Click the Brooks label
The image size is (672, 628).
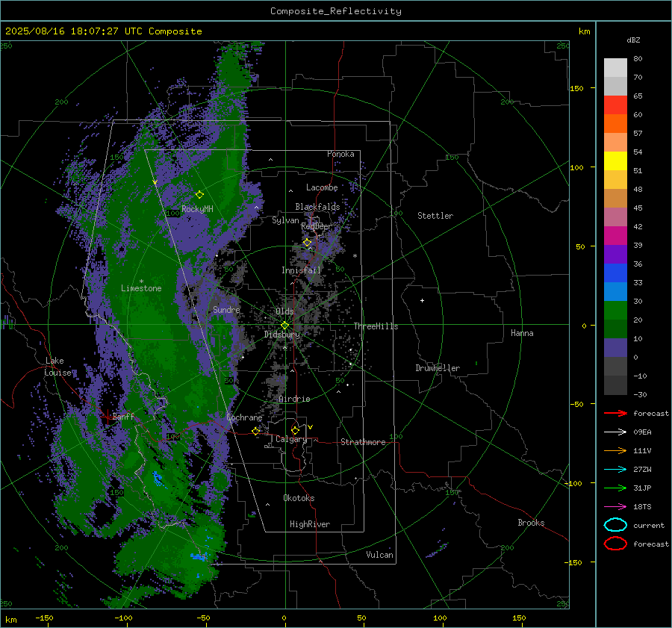tap(531, 523)
